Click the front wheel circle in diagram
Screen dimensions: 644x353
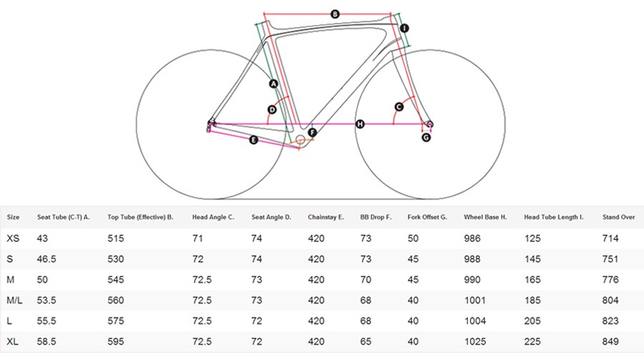click(x=430, y=124)
